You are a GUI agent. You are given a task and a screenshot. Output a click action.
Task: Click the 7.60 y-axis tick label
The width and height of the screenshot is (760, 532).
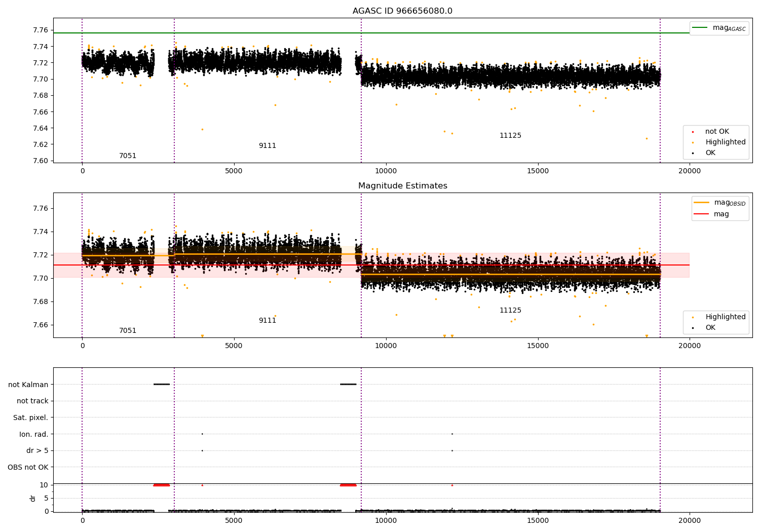[x=41, y=161]
